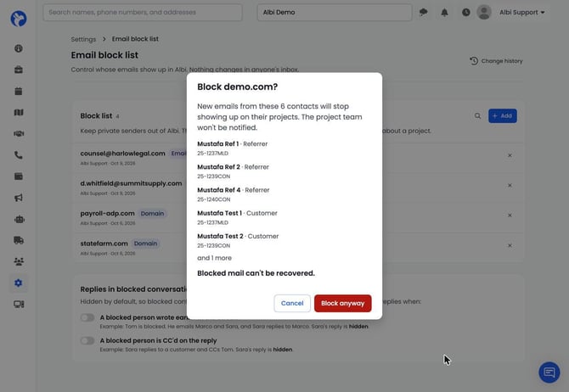This screenshot has height=392, width=569.
Task: Open the handshake icon in sidebar
Action: point(19,134)
